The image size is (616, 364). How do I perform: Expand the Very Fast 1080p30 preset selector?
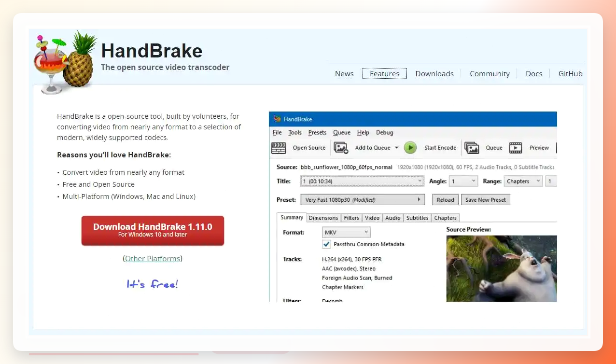(362, 200)
